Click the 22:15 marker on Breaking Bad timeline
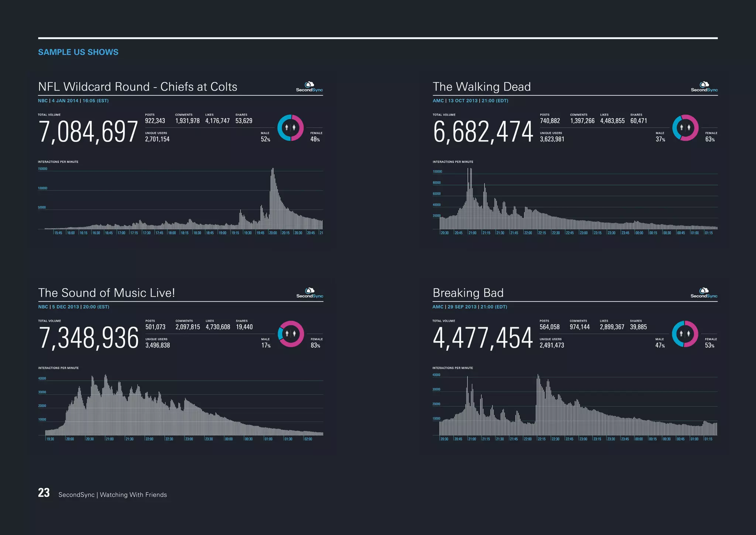 coord(542,439)
